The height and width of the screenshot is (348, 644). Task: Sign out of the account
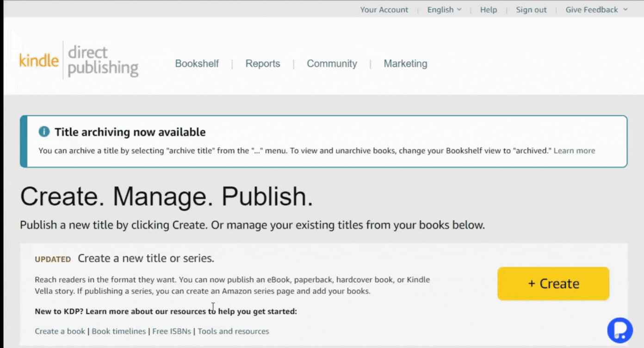[531, 10]
